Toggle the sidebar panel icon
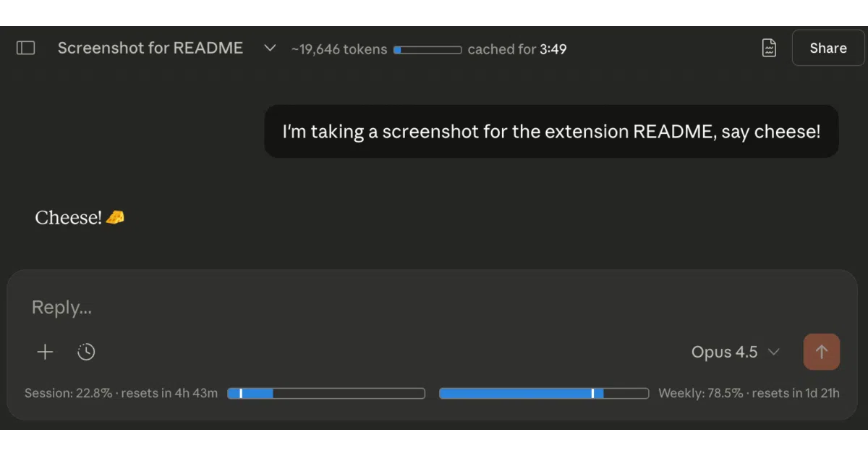This screenshot has width=868, height=456. click(x=26, y=48)
